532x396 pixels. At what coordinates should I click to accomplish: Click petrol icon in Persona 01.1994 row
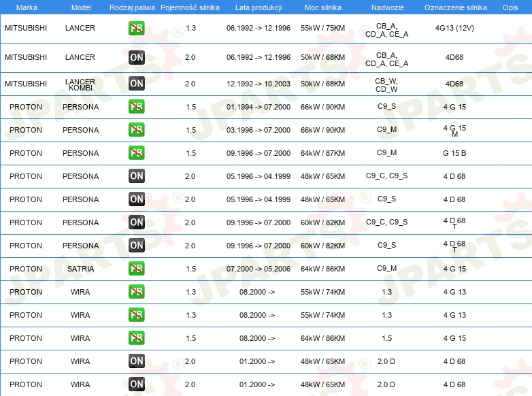pos(136,107)
